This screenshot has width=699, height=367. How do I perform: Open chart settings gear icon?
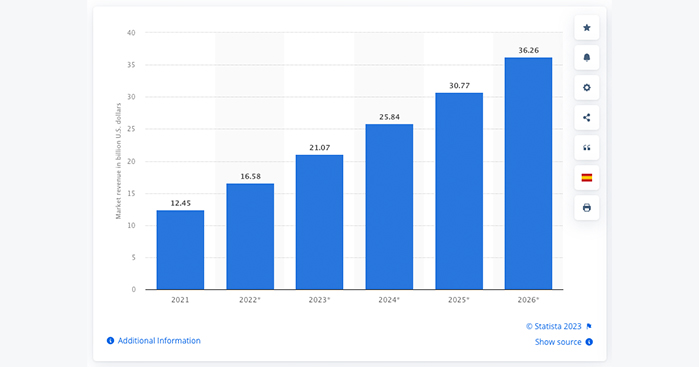[x=587, y=87]
